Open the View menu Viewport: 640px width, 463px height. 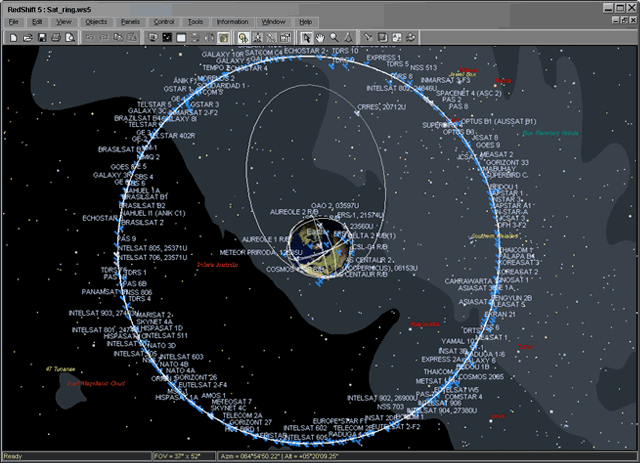click(64, 21)
